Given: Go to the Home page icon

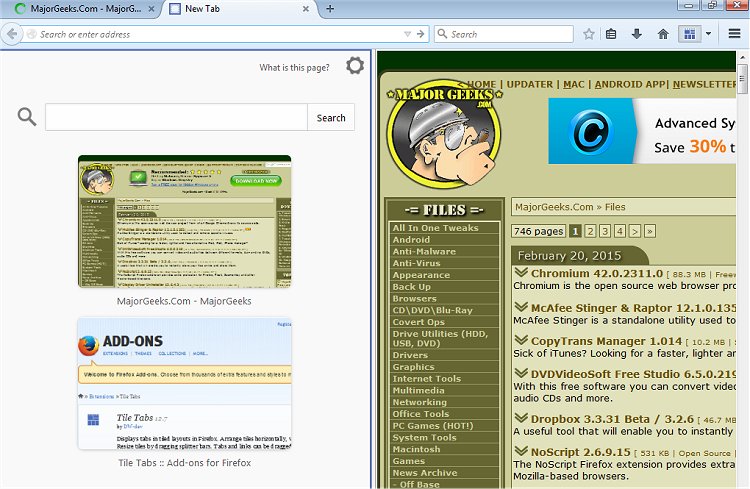Looking at the screenshot, I should click(x=663, y=34).
